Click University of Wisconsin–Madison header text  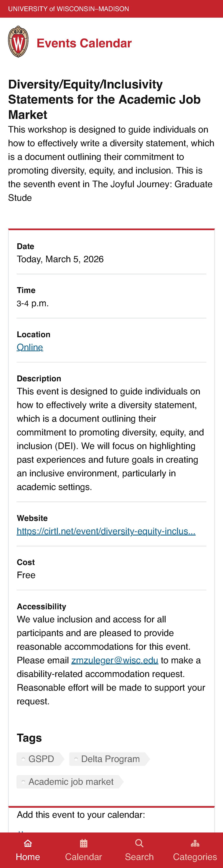tap(69, 9)
